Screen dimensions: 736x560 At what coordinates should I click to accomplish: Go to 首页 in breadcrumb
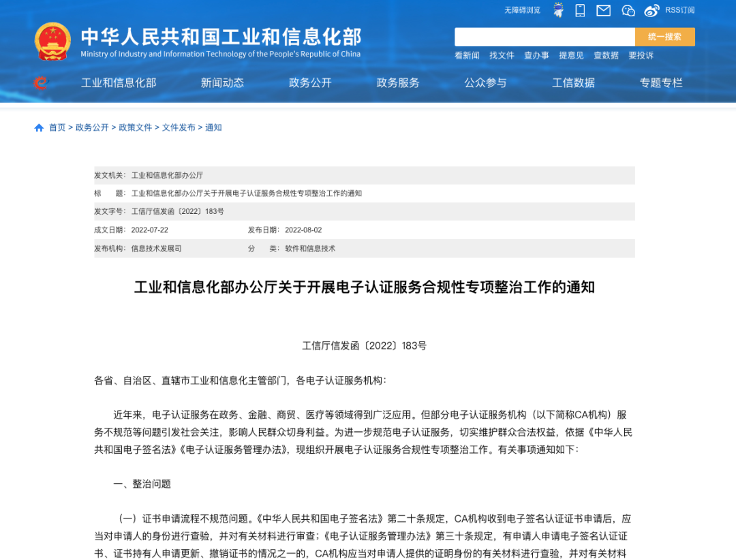click(x=57, y=127)
